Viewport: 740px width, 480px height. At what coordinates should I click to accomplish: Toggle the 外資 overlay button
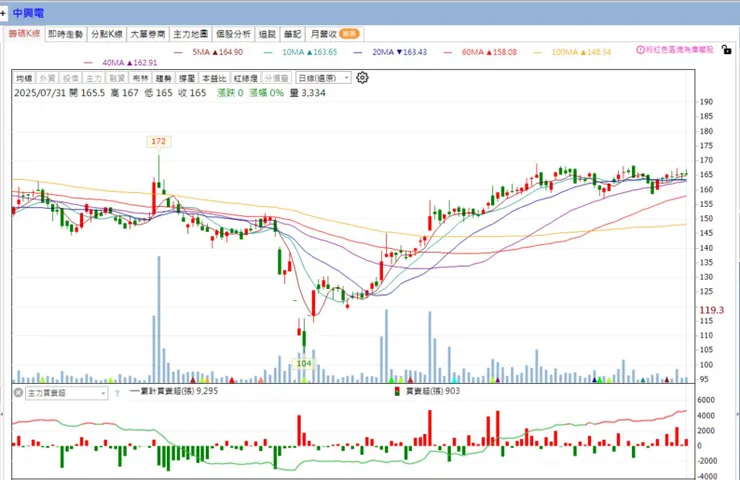click(x=47, y=78)
